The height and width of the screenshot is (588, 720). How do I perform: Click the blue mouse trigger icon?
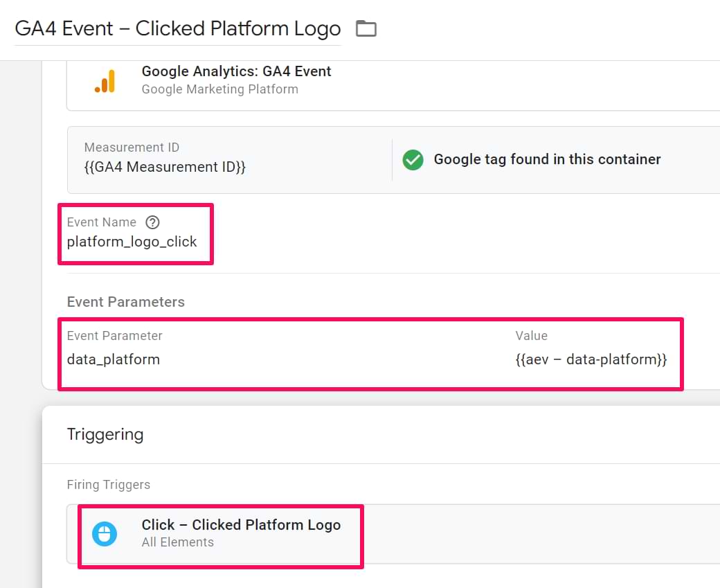point(105,533)
